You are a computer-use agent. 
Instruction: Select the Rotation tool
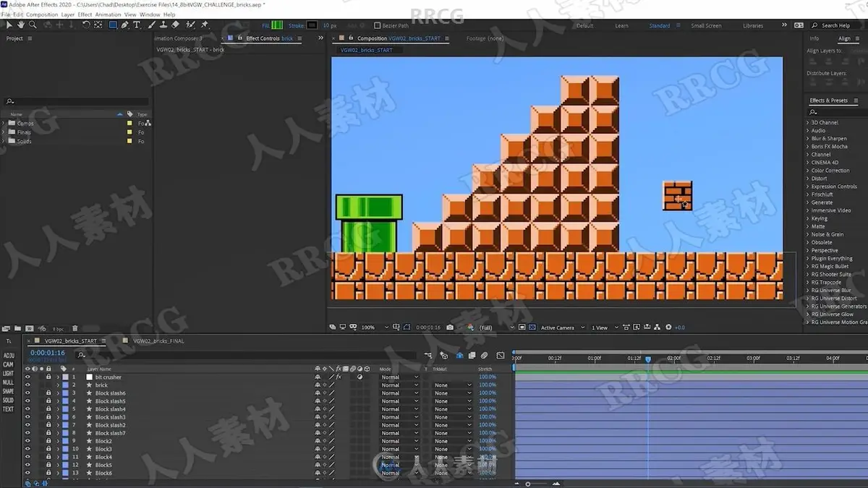coord(86,25)
